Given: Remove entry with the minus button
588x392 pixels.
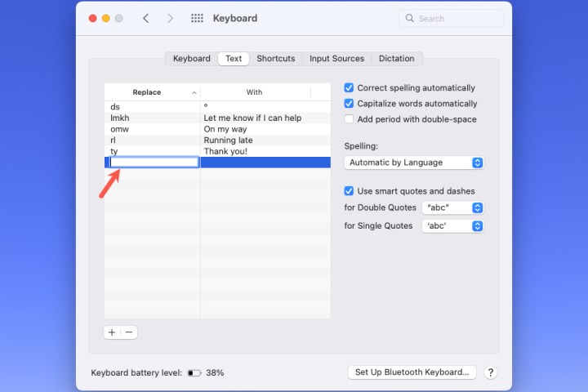Looking at the screenshot, I should [129, 332].
